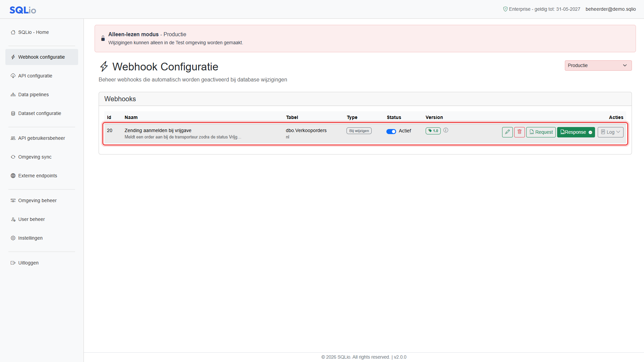Click the Alleen-lezen modus heading
This screenshot has width=644, height=362.
(133, 35)
